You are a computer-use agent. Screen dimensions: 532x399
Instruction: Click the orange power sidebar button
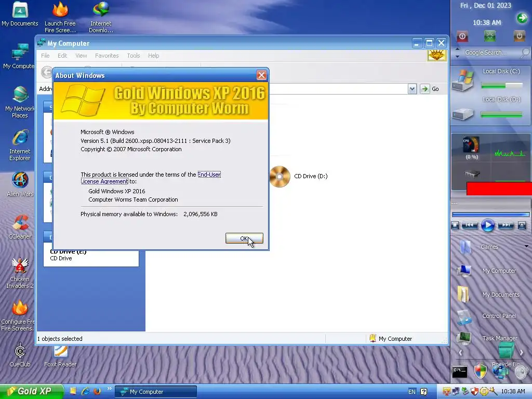[x=519, y=36]
